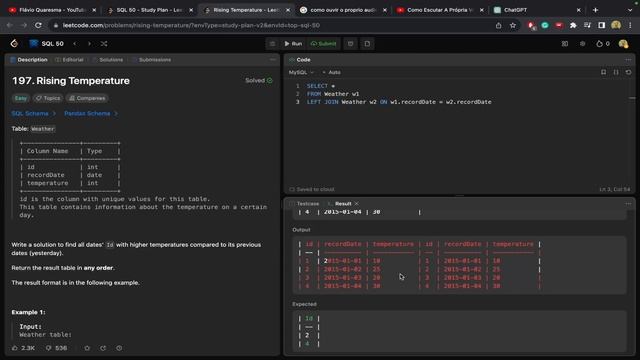This screenshot has height=360, width=640.
Task: Share the problem icon
Action: 103,348
